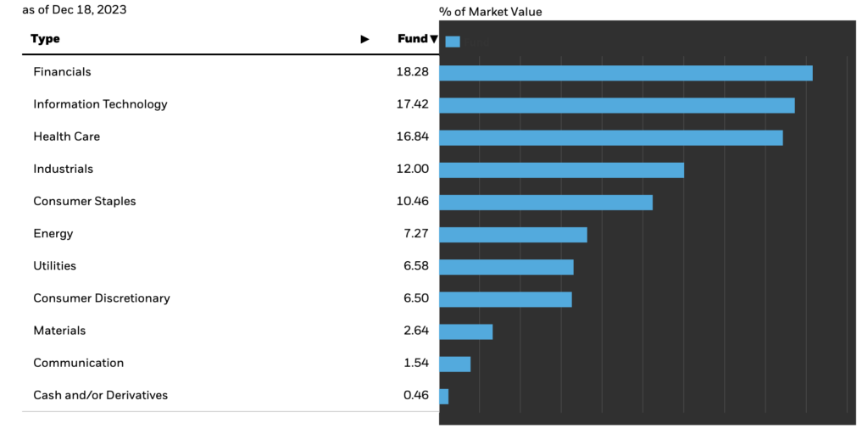Screen dimensions: 868x434
Task: Select the Energy bar
Action: pos(513,235)
